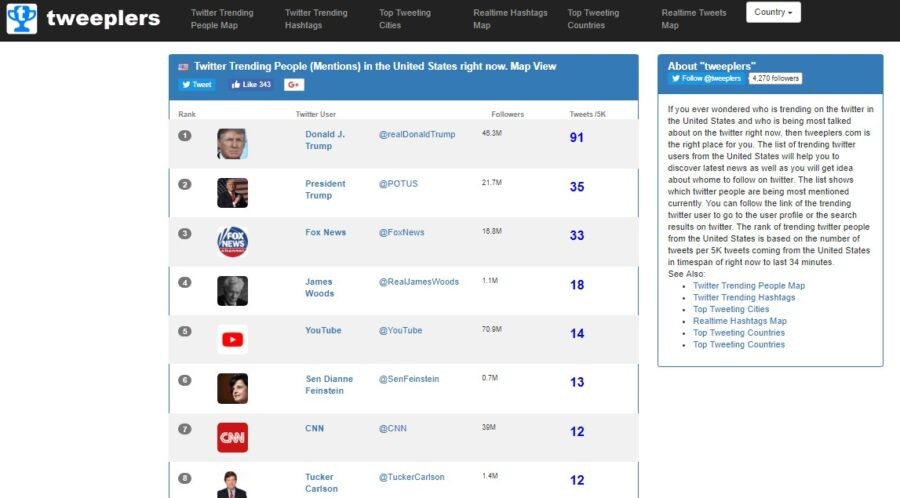The width and height of the screenshot is (900, 498).
Task: Open the @CNN handle link
Action: pos(393,429)
